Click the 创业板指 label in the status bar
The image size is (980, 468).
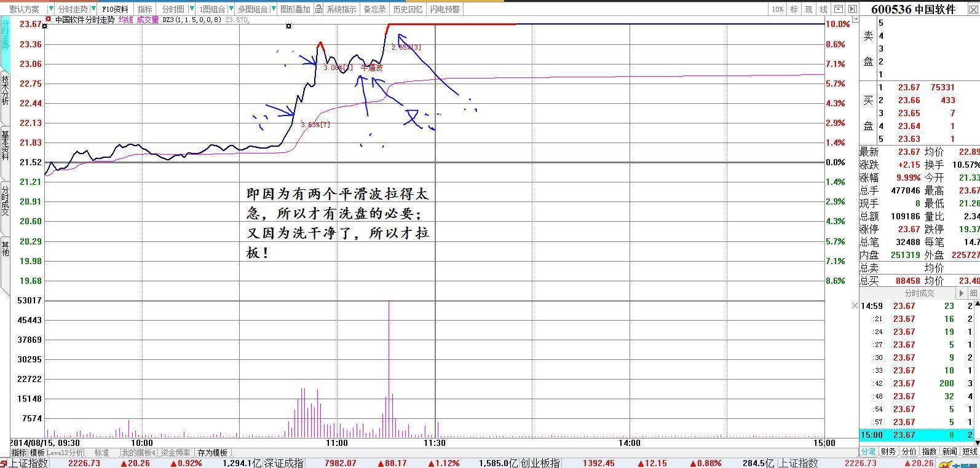point(540,463)
